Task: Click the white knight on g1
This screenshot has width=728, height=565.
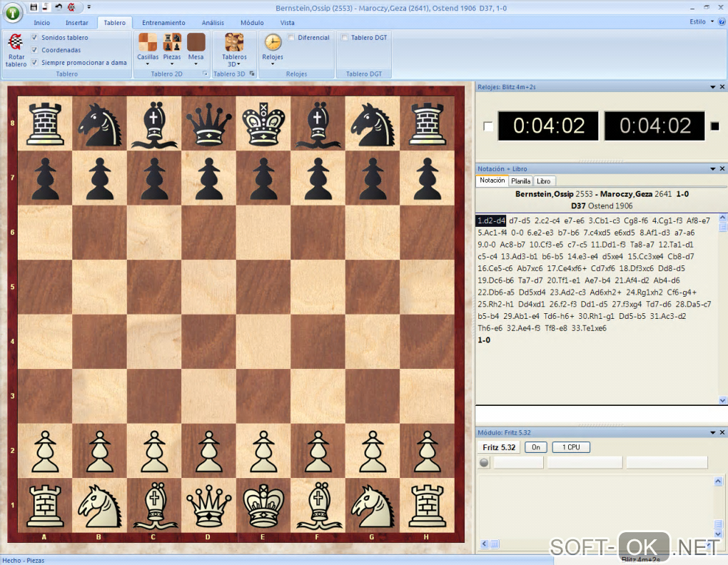Action: (373, 506)
